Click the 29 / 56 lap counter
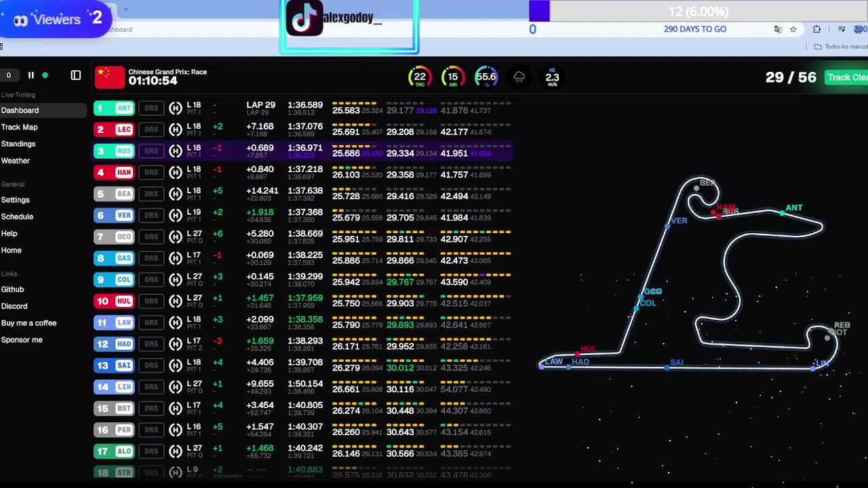 (791, 77)
